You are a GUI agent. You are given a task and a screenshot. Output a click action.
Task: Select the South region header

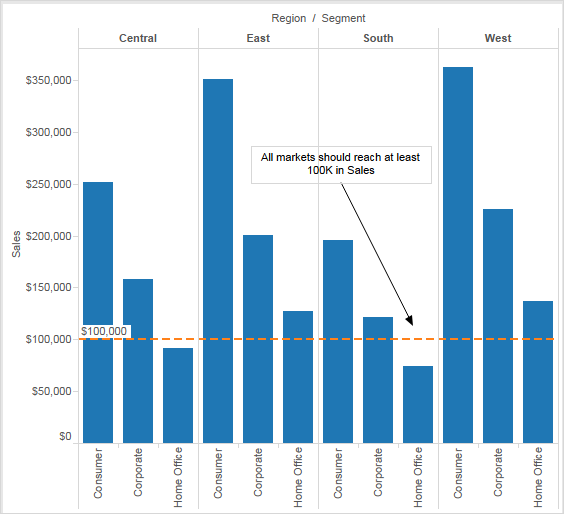(x=378, y=38)
